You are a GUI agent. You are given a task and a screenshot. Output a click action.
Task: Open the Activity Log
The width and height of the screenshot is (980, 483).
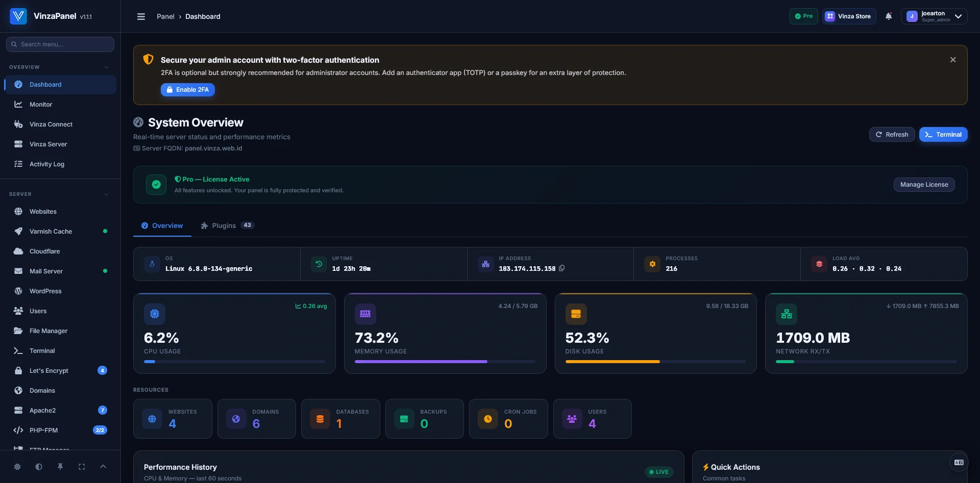(60, 164)
